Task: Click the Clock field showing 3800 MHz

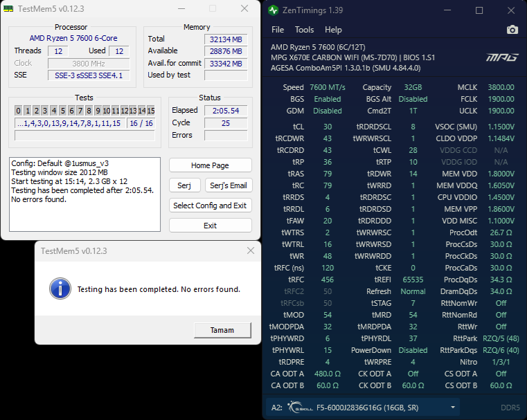Action: pyautogui.click(x=89, y=64)
